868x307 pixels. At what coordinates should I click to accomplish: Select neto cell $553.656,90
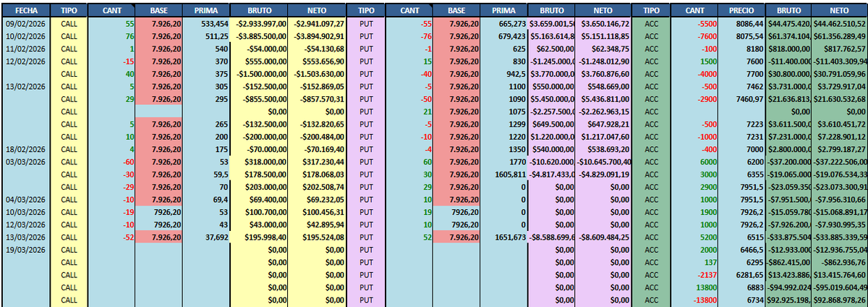point(316,62)
